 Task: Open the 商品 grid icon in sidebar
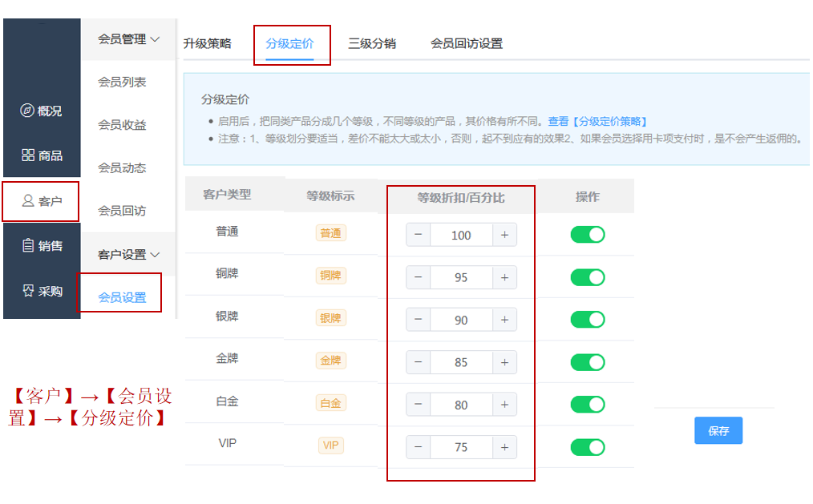(x=28, y=155)
